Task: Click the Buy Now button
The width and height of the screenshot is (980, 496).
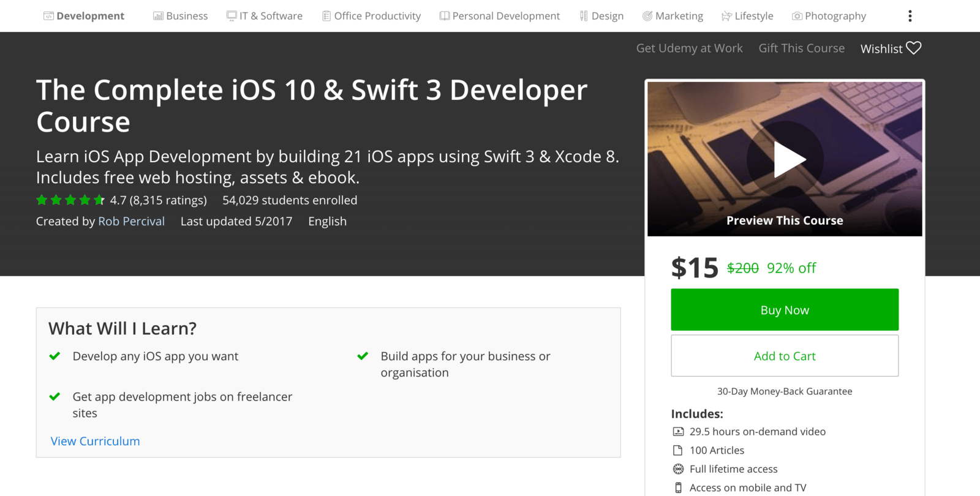Action: (x=785, y=310)
